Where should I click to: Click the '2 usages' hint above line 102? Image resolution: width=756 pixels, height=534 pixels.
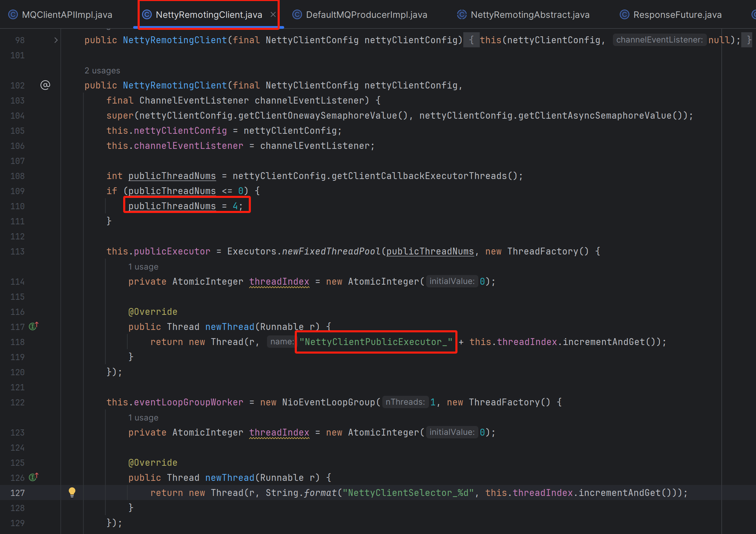tap(102, 71)
